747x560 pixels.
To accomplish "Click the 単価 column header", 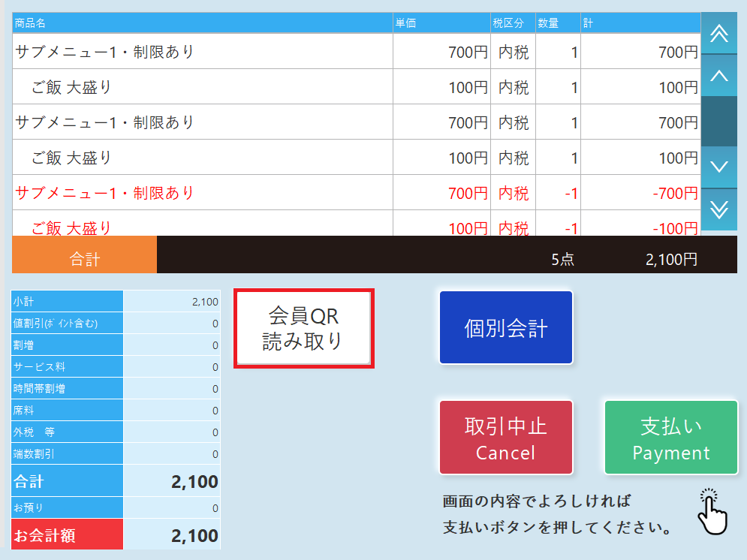I will [x=441, y=23].
